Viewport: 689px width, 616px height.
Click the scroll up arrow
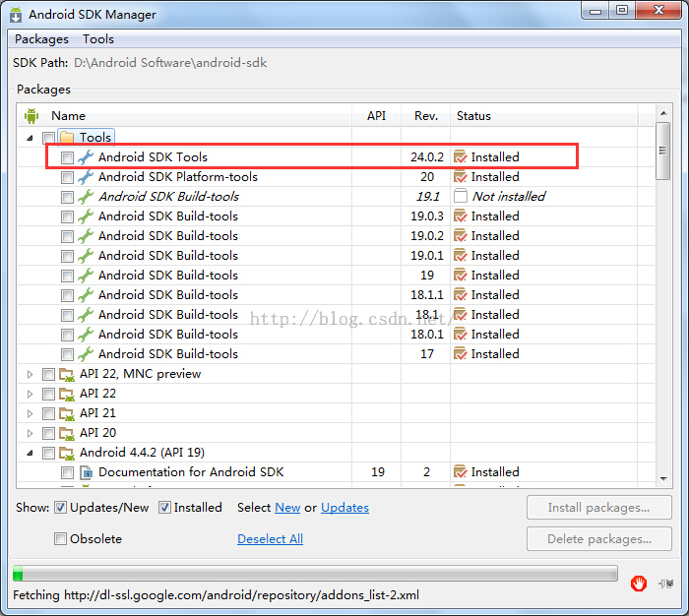[x=663, y=113]
